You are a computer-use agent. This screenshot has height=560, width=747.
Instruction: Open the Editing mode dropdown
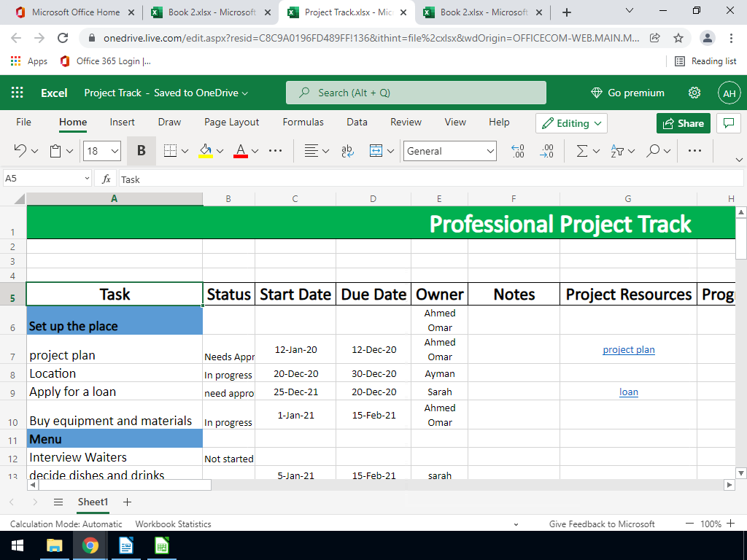571,123
